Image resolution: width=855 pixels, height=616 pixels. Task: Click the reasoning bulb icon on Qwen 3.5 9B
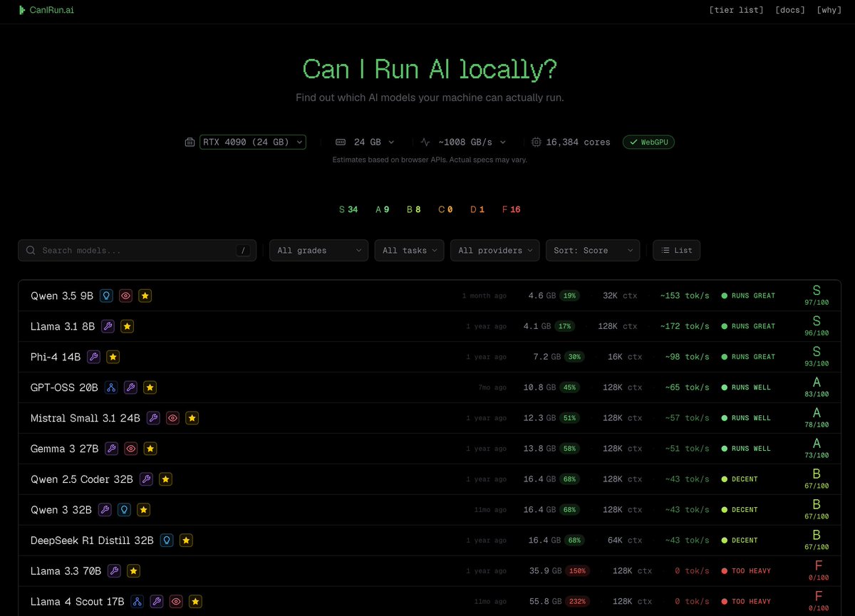106,296
